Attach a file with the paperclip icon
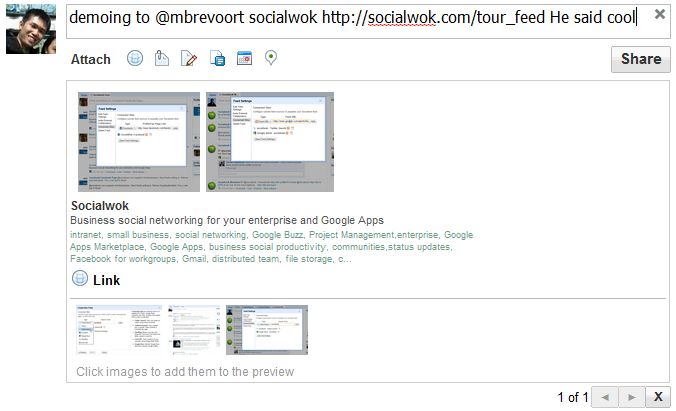This screenshot has height=411, width=676. click(x=162, y=58)
